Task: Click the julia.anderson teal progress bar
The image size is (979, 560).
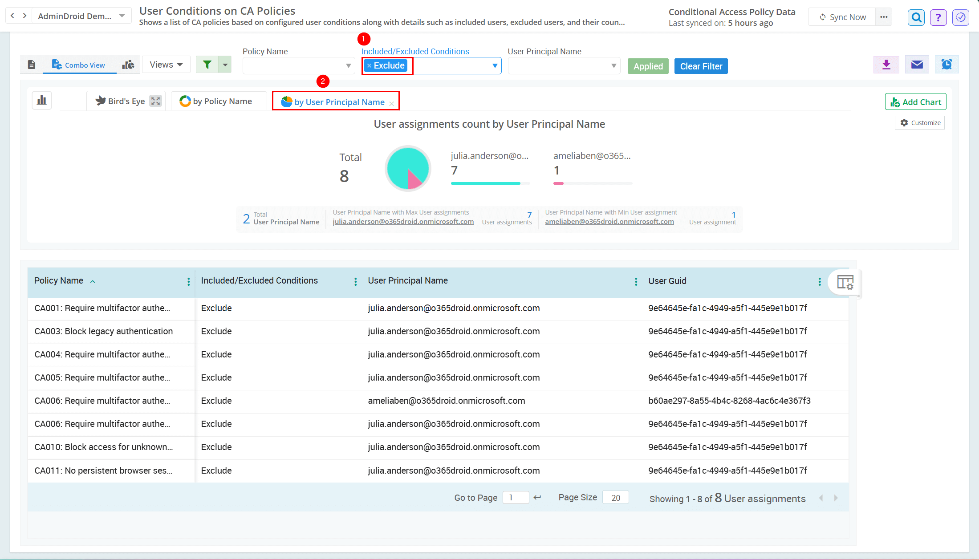Action: point(486,183)
